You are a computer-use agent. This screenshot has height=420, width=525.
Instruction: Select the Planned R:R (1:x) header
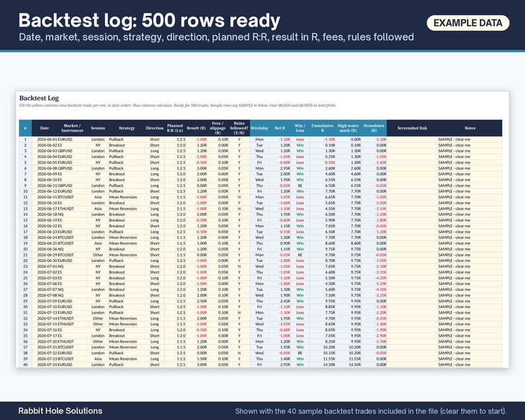175,128
